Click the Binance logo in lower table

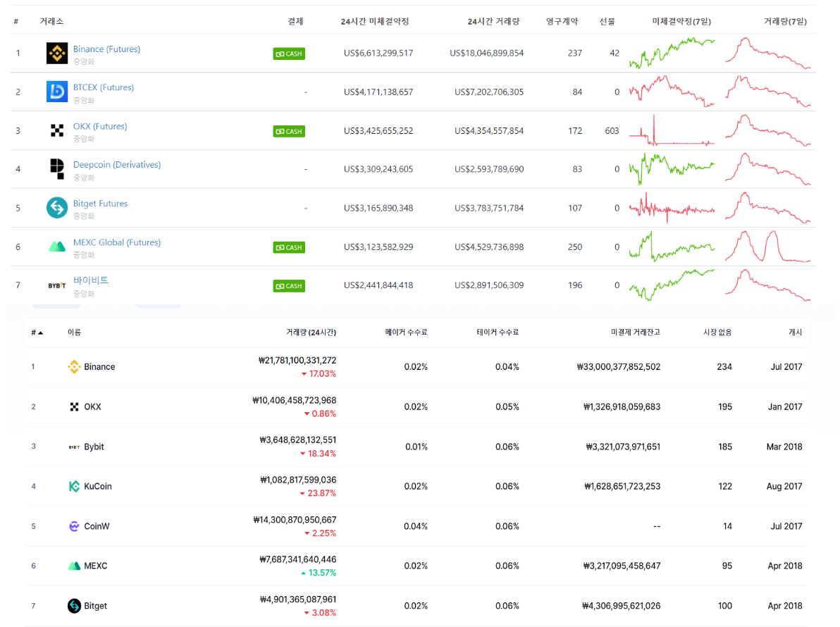pyautogui.click(x=74, y=367)
